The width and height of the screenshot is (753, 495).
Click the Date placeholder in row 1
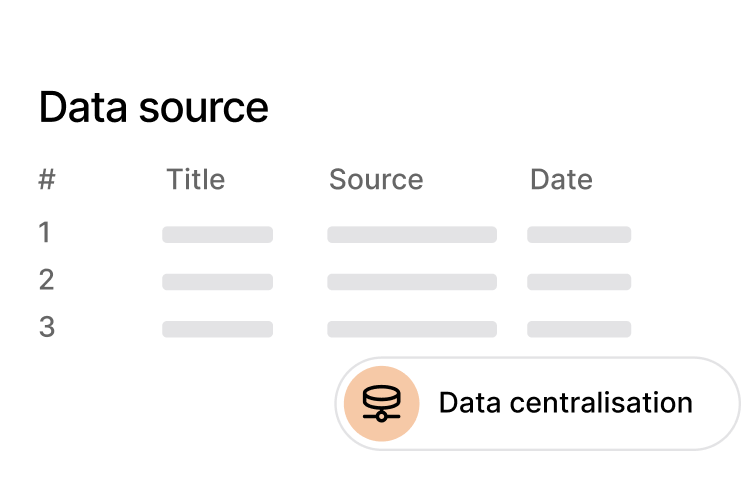(x=579, y=235)
